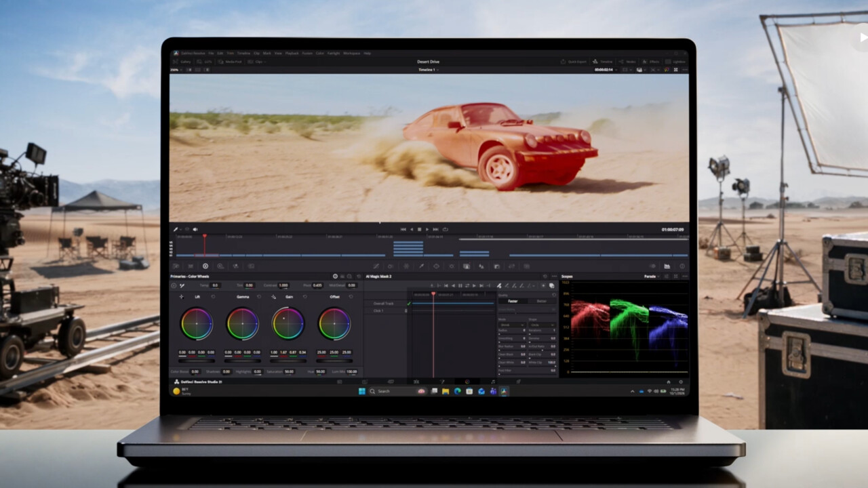Select Better quality for Magic Mask
868x488 pixels.
point(541,301)
